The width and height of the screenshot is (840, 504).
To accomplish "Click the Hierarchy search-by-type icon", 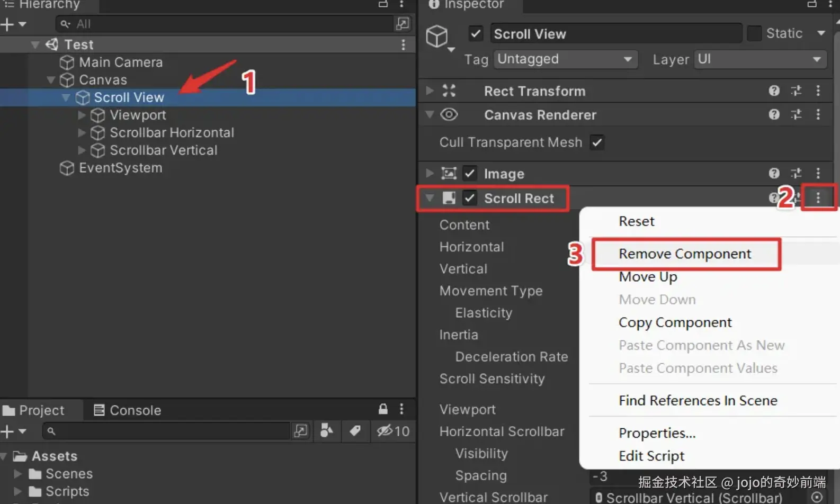I will tap(403, 24).
